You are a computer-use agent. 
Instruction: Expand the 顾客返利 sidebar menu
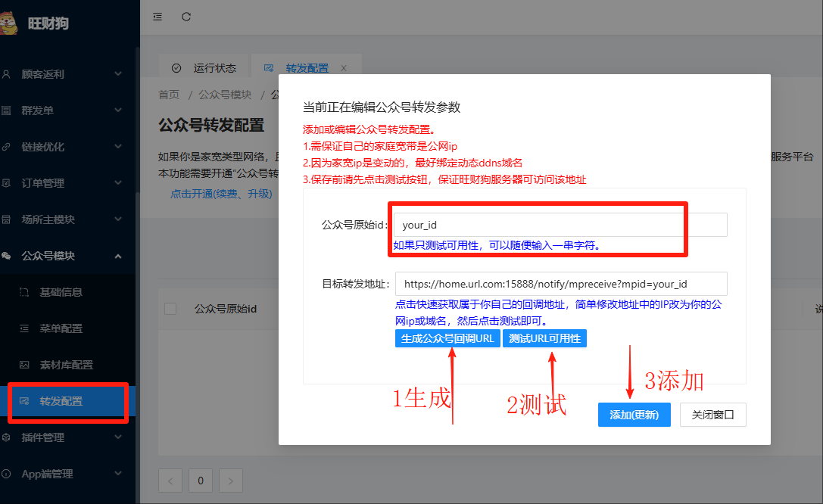(61, 74)
